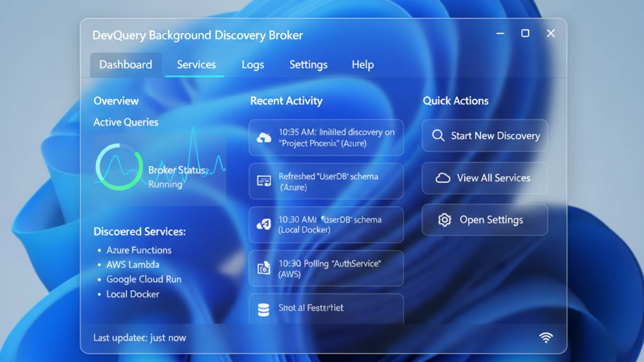Viewport: 644px width, 362px height.
Task: Click the Open Settings button
Action: [485, 220]
